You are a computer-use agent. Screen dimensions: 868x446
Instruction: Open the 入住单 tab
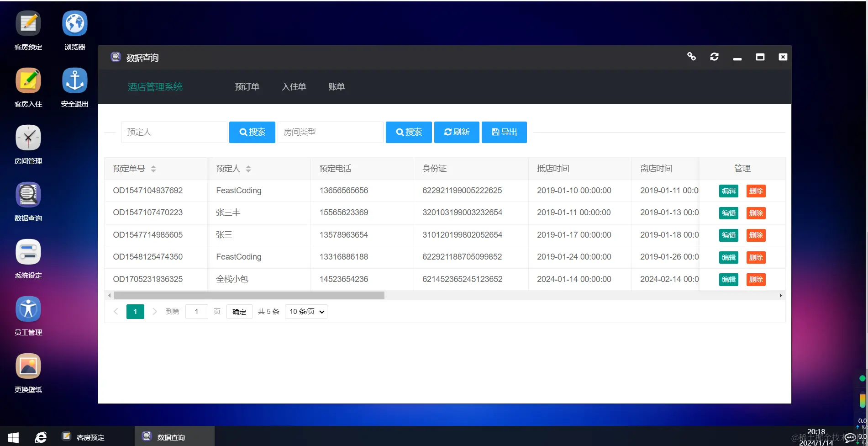[x=294, y=87]
